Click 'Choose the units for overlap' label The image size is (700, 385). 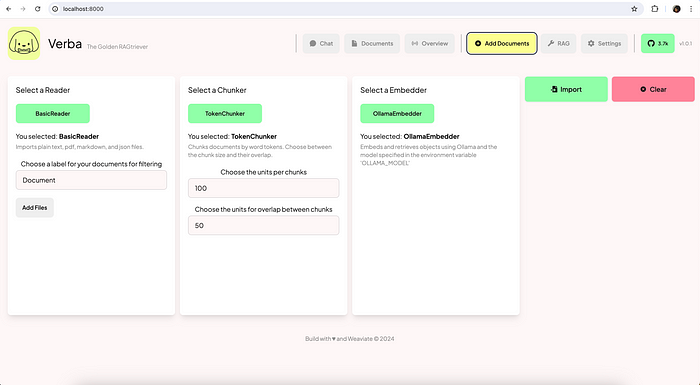tap(263, 209)
